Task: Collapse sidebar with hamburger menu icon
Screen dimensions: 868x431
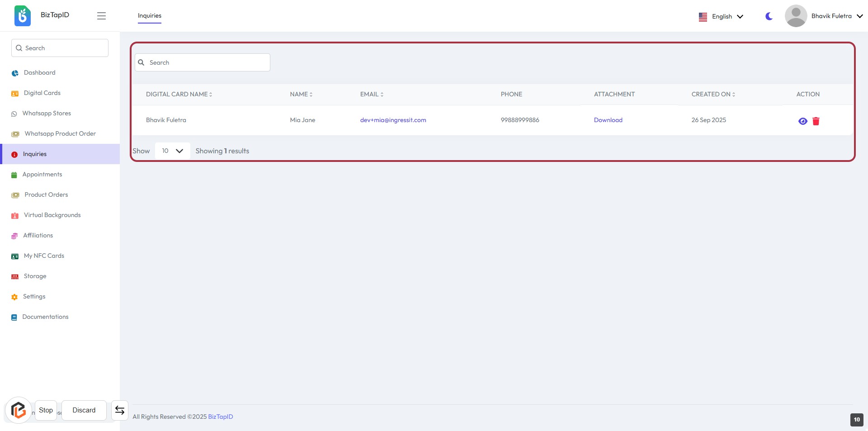Action: coord(101,16)
